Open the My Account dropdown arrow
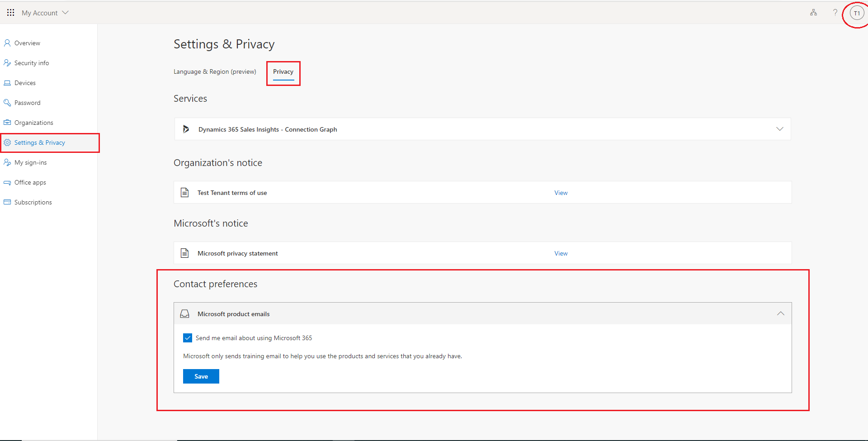 66,13
